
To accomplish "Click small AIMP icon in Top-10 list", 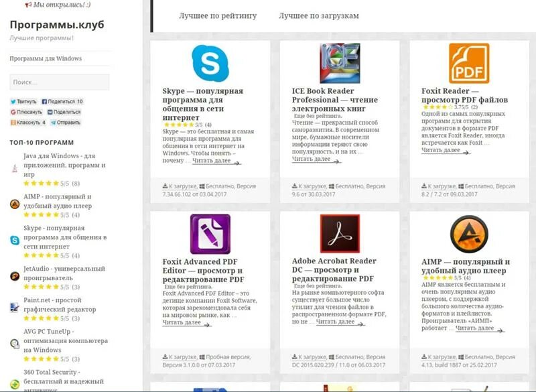I will coord(15,204).
